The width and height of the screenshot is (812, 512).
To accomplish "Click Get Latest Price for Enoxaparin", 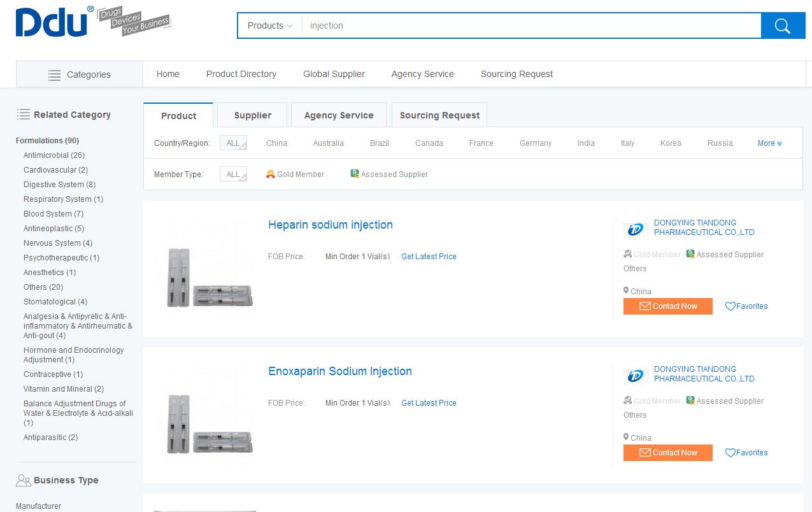I will pyautogui.click(x=429, y=403).
